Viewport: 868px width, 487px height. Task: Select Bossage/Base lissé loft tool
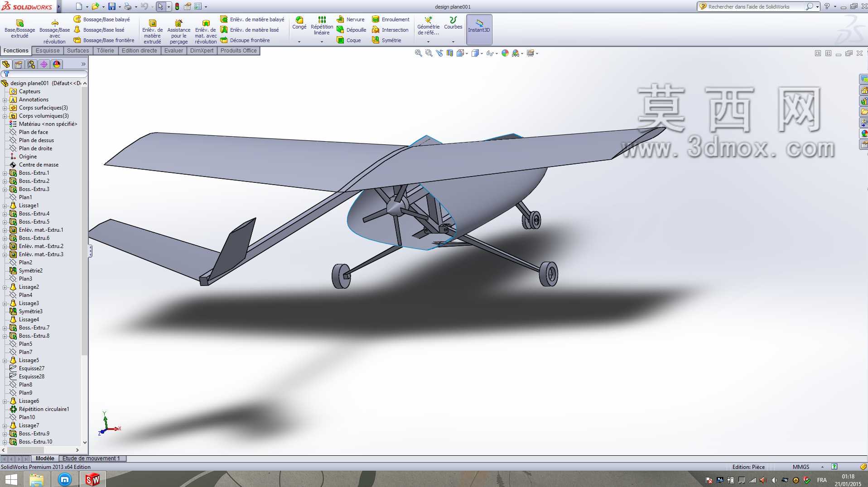(99, 30)
